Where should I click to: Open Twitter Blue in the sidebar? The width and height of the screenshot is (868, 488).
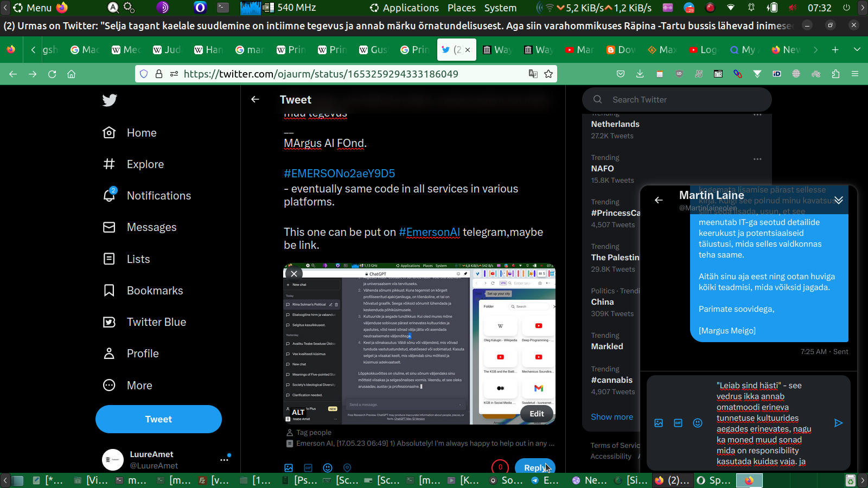(145, 322)
